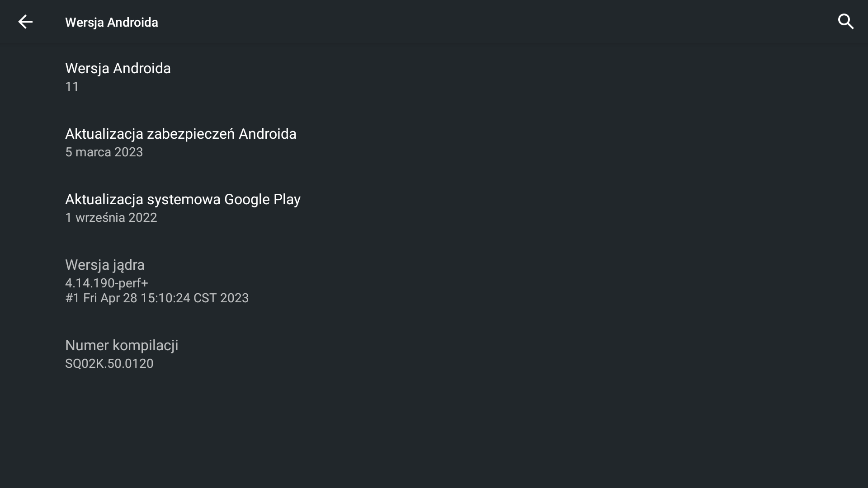The width and height of the screenshot is (868, 488).
Task: Tap 'CST 2023' in the kernel timestamp
Action: (x=221, y=298)
